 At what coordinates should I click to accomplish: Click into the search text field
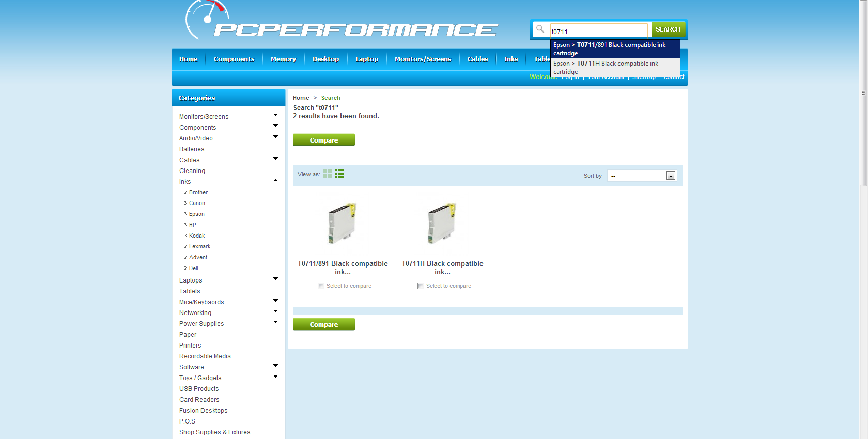tap(599, 30)
